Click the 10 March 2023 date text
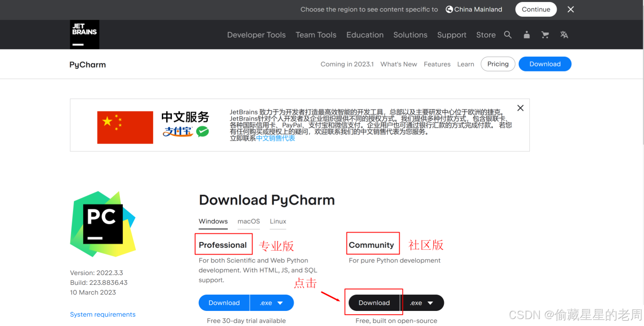644x326 pixels. point(93,293)
